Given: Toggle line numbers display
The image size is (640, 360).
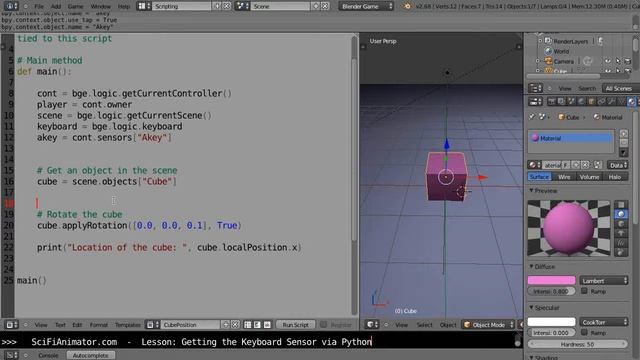Looking at the screenshot, I should (247, 325).
